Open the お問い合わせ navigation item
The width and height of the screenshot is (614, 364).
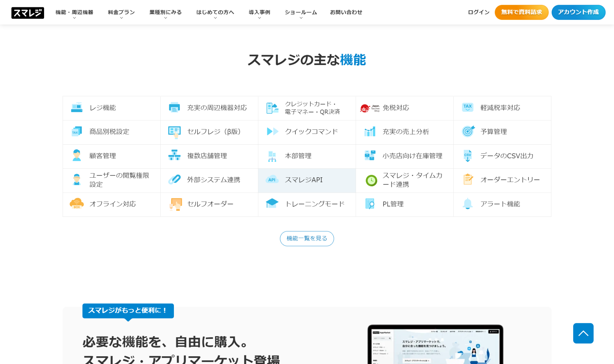pos(346,12)
